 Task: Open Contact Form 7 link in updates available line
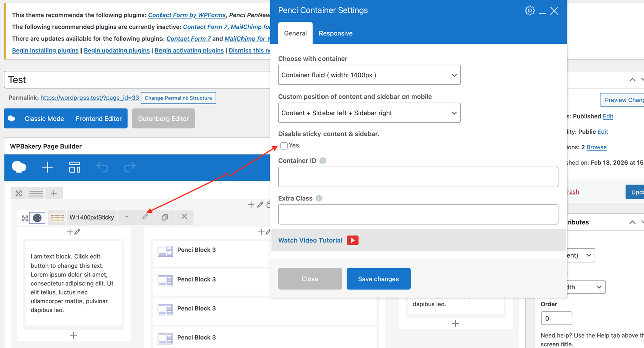189,38
